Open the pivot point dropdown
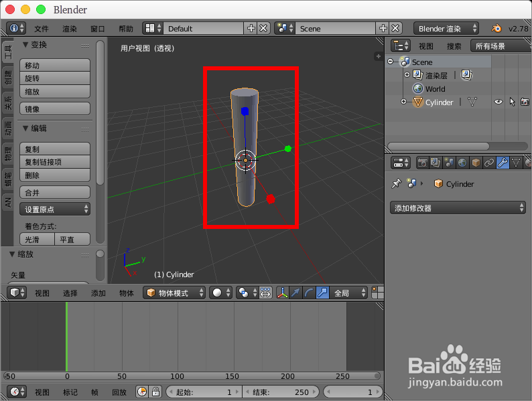 [247, 293]
